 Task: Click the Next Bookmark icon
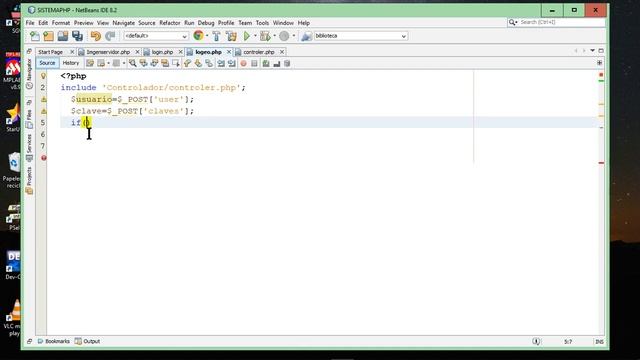point(198,63)
